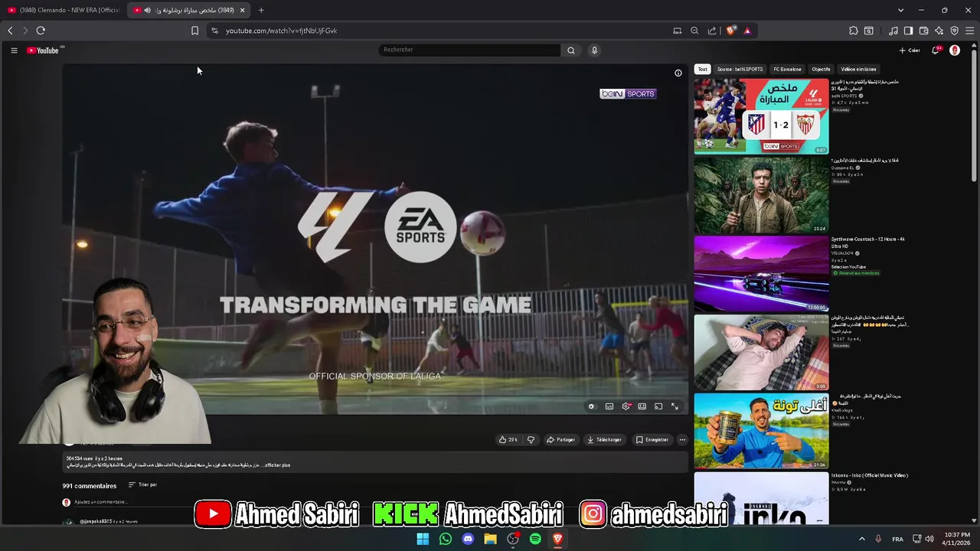Select the FC Barcelone filter chip
The image size is (980, 551).
point(787,69)
